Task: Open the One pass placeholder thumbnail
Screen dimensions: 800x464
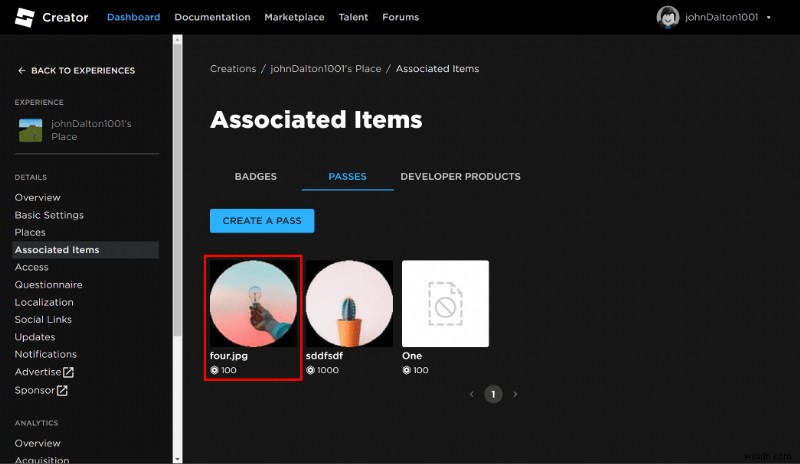Action: (445, 304)
